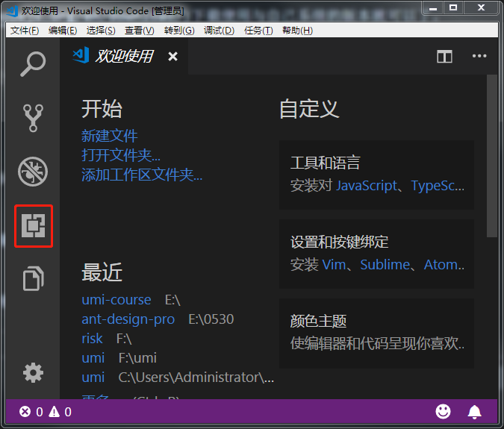Image resolution: width=504 pixels, height=429 pixels.
Task: Open the Debug view icon
Action: pos(33,172)
